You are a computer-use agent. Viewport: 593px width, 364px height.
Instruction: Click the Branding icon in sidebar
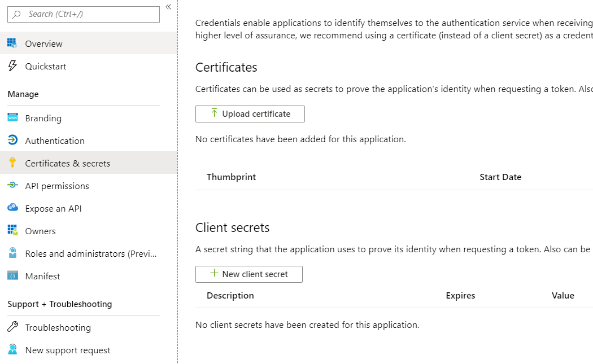pyautogui.click(x=12, y=118)
